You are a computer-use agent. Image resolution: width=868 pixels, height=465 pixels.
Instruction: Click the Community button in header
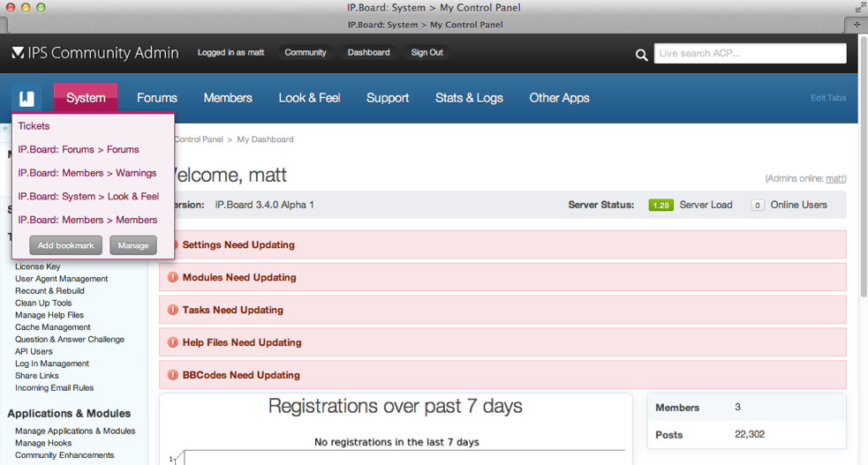[x=306, y=53]
